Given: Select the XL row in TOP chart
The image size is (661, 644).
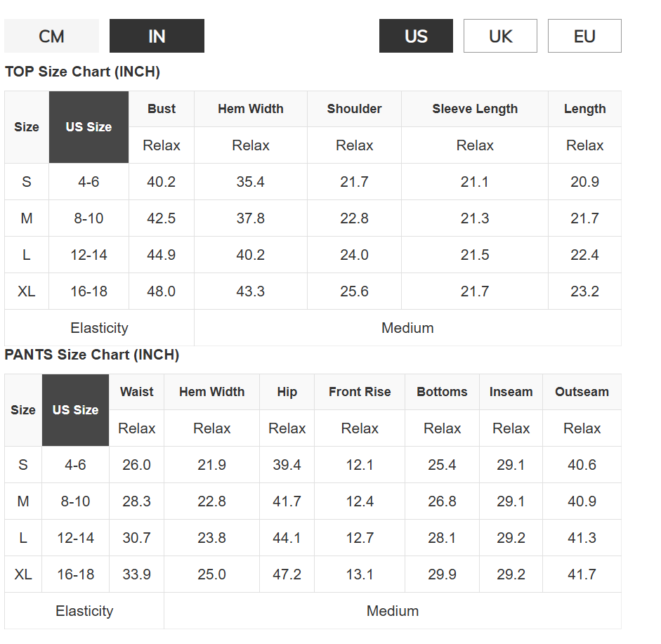Looking at the screenshot, I should (313, 291).
